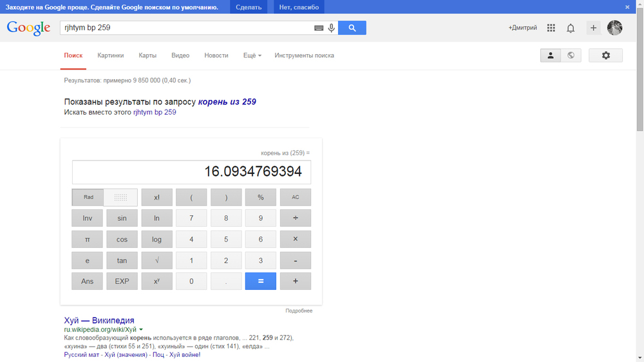
Task: Switch to global results globe
Action: (571, 55)
